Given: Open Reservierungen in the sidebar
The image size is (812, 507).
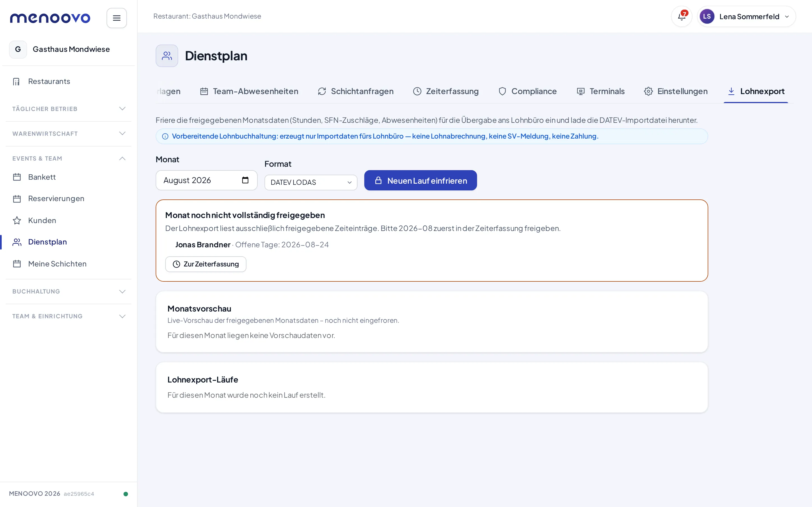Looking at the screenshot, I should click(56, 199).
